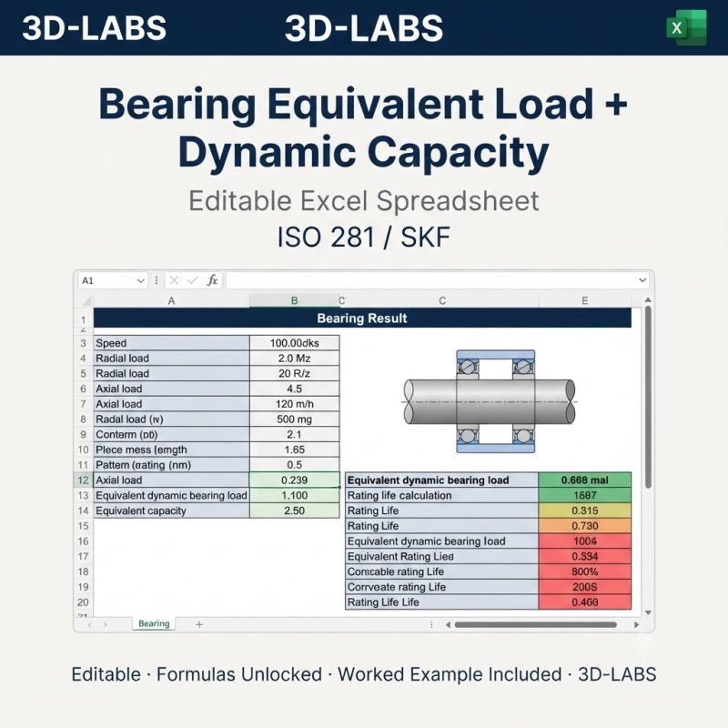
Task: Click the Name Box showing A1
Action: [x=113, y=280]
